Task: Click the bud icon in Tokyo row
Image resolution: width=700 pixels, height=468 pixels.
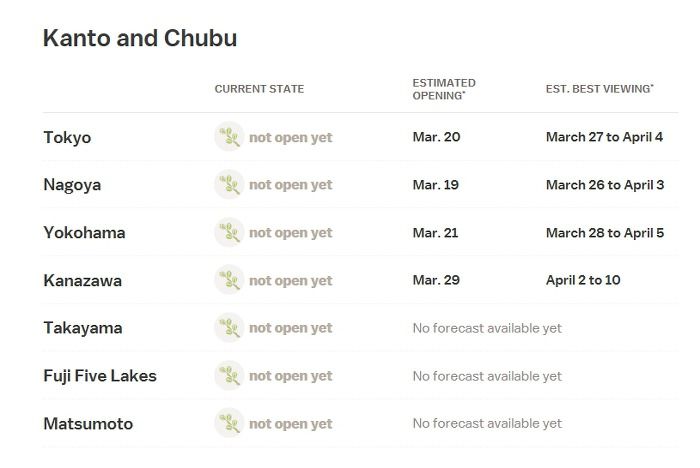Action: 229,137
